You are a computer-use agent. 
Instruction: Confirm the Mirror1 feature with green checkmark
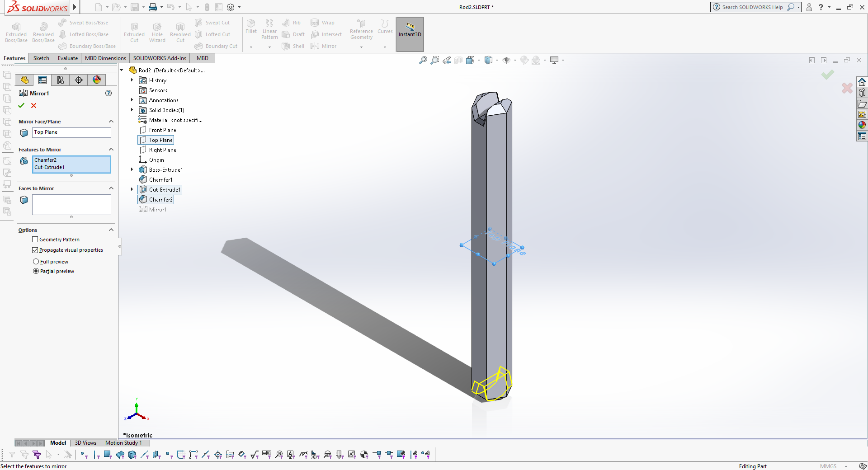(21, 105)
